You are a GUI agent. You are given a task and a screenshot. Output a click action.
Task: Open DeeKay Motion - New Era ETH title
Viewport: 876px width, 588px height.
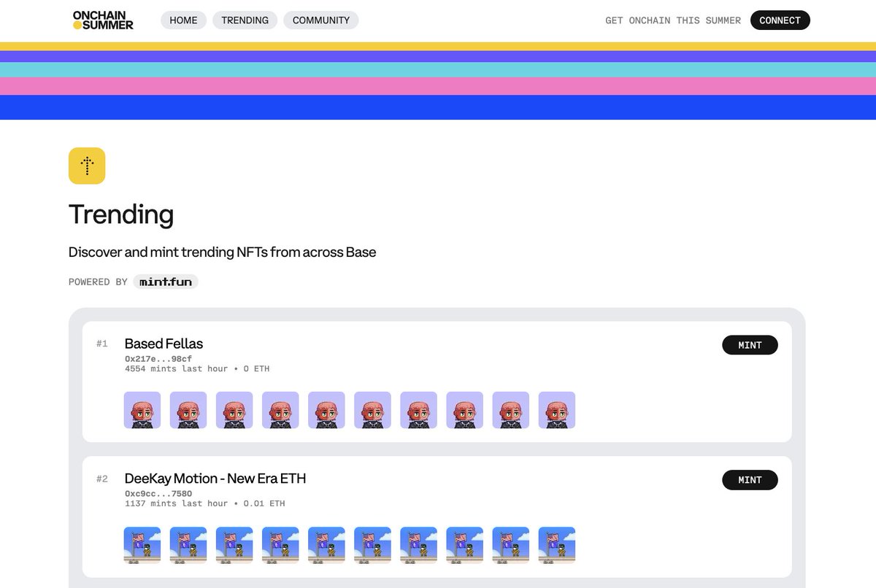[x=215, y=479]
